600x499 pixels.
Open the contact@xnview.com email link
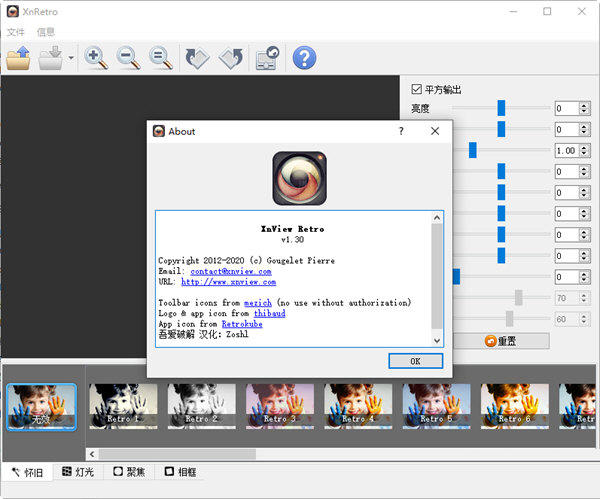click(231, 271)
